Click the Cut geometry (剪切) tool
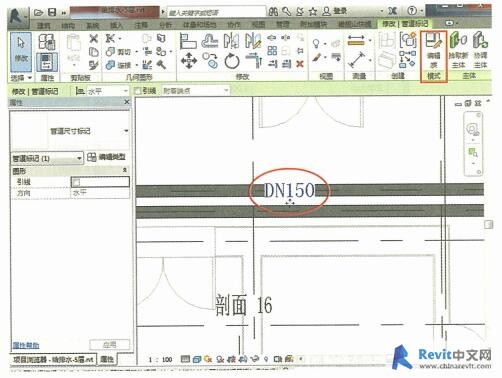 point(118,52)
